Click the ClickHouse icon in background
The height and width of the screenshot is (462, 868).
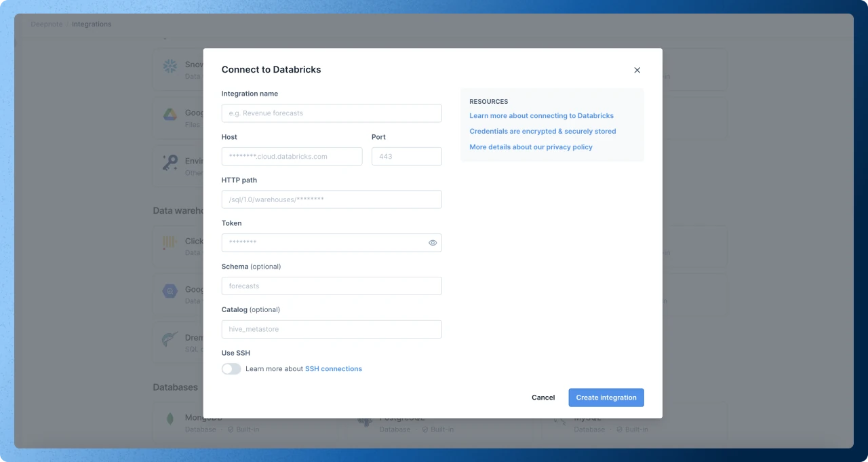[170, 242]
